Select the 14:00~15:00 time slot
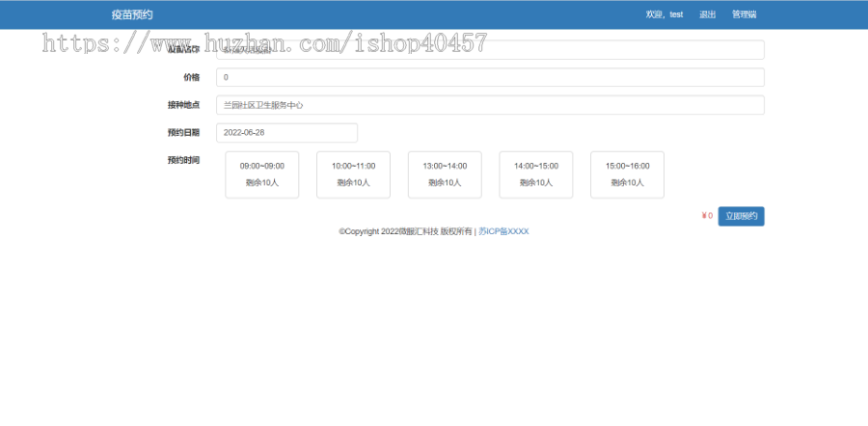868x426 pixels. 536,174
